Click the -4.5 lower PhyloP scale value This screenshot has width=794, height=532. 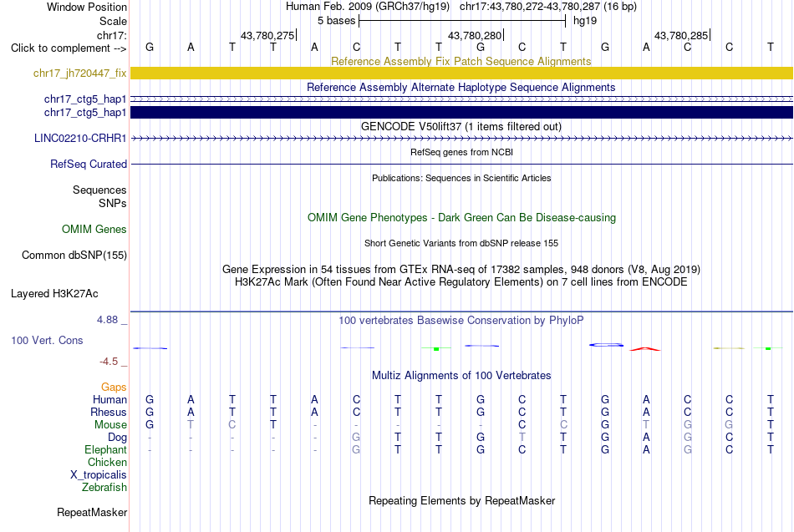click(x=109, y=362)
